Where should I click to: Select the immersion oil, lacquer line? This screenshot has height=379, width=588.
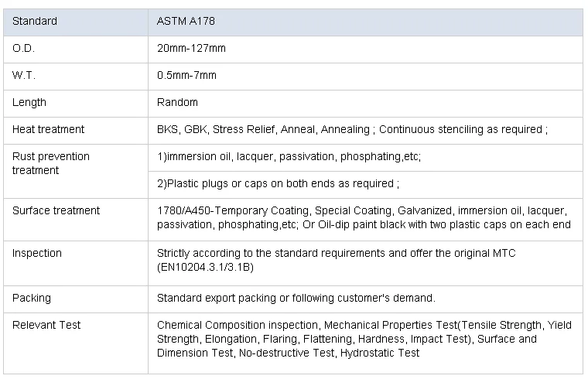(x=289, y=156)
